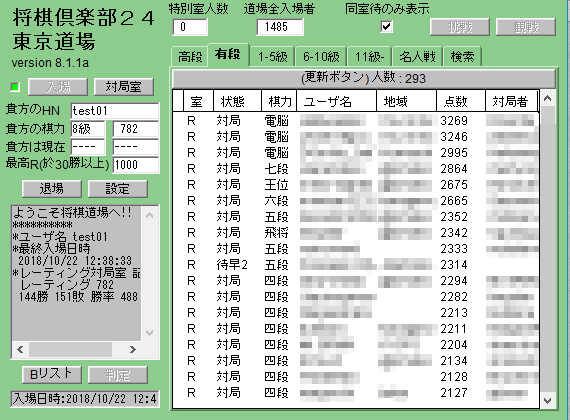Click the 対局室 button
Image resolution: width=570 pixels, height=420 pixels.
coord(124,87)
